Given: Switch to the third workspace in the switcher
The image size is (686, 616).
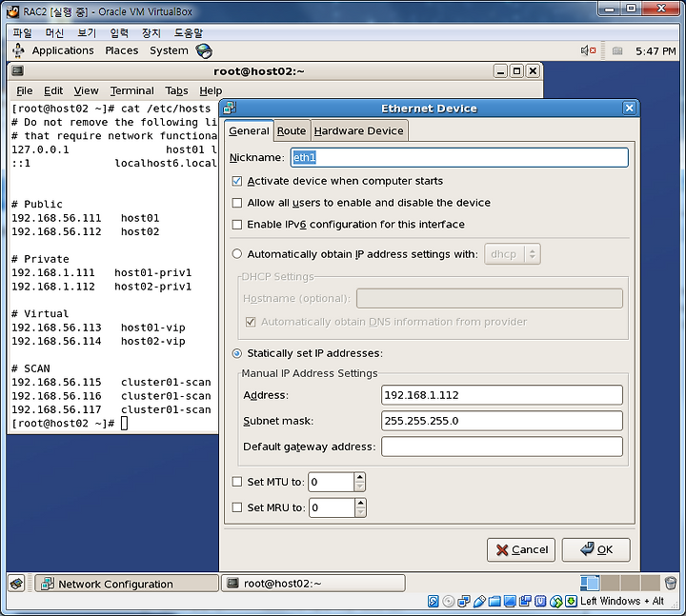Looking at the screenshot, I should coord(631,584).
